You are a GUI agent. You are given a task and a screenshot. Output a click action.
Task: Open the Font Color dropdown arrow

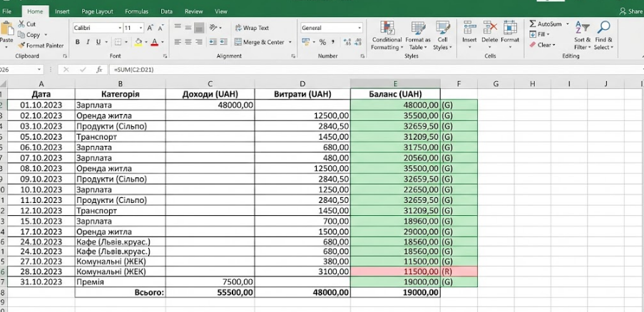(x=163, y=42)
